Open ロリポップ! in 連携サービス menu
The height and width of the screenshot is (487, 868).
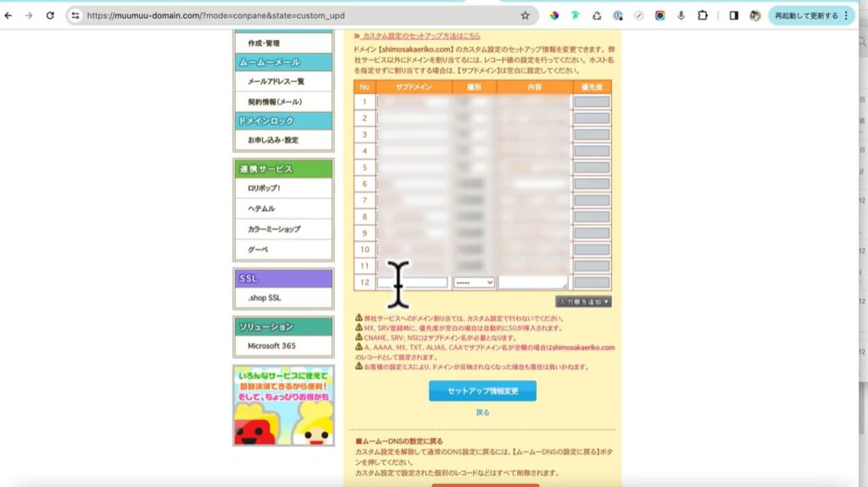pos(264,188)
